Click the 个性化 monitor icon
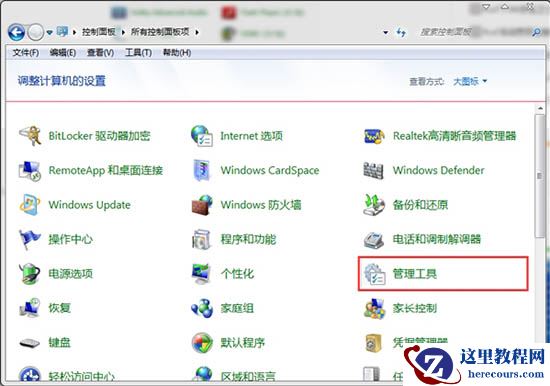Viewport: 550px width, 386px height. coord(202,273)
